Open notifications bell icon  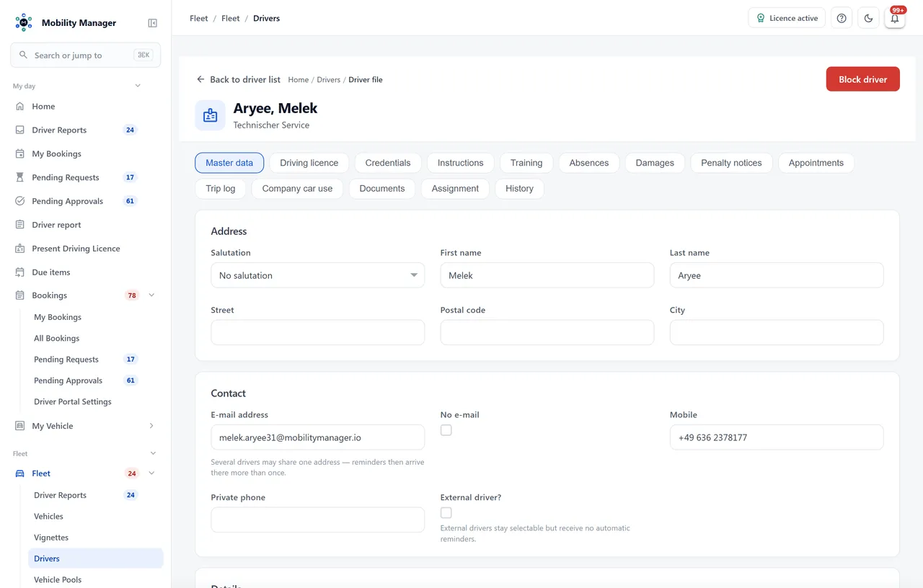[x=895, y=18]
